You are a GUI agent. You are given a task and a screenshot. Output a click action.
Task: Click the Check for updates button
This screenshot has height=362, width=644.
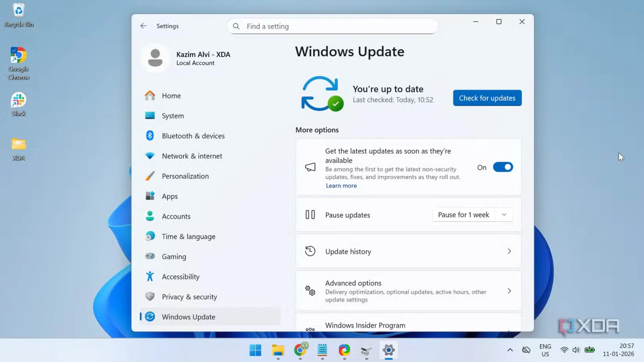pos(487,98)
